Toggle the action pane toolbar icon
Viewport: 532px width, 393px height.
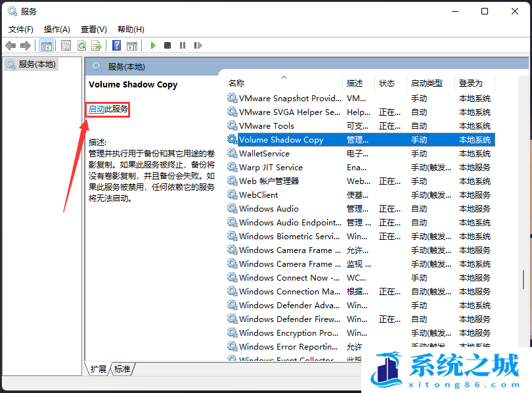(x=131, y=45)
